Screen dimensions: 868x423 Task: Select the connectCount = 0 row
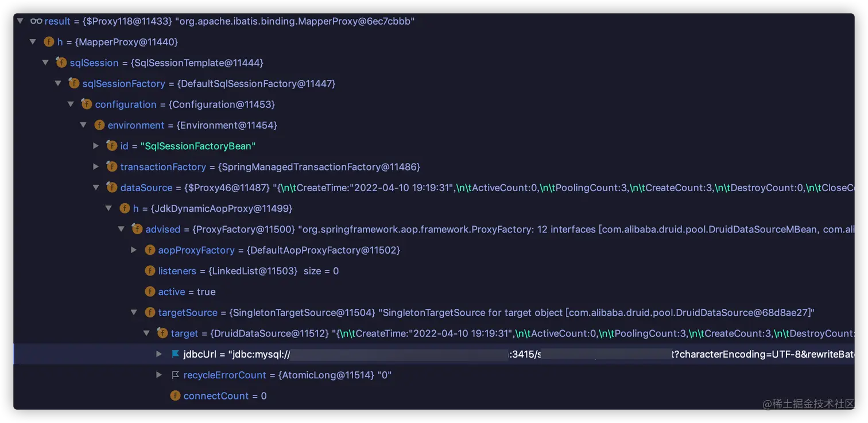(x=224, y=396)
